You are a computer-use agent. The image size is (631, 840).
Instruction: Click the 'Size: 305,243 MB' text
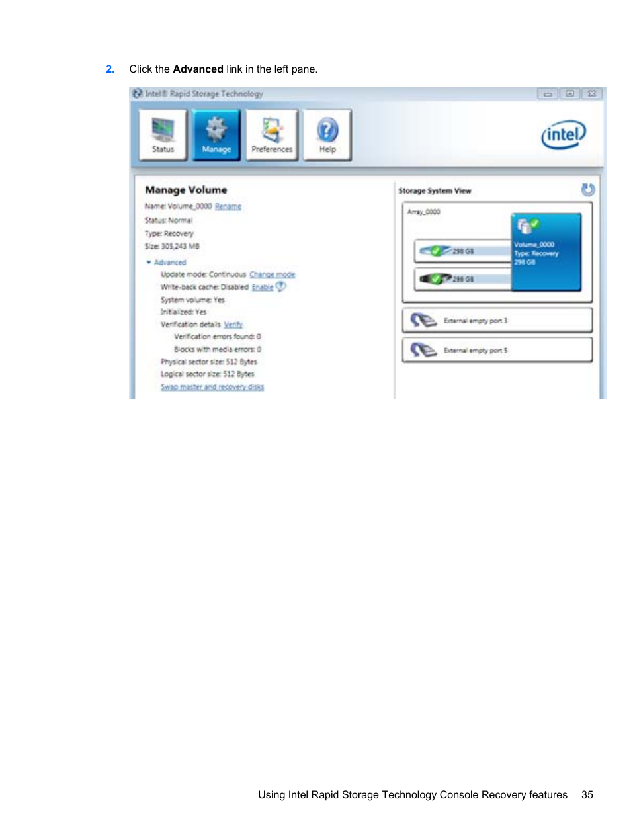pos(172,246)
